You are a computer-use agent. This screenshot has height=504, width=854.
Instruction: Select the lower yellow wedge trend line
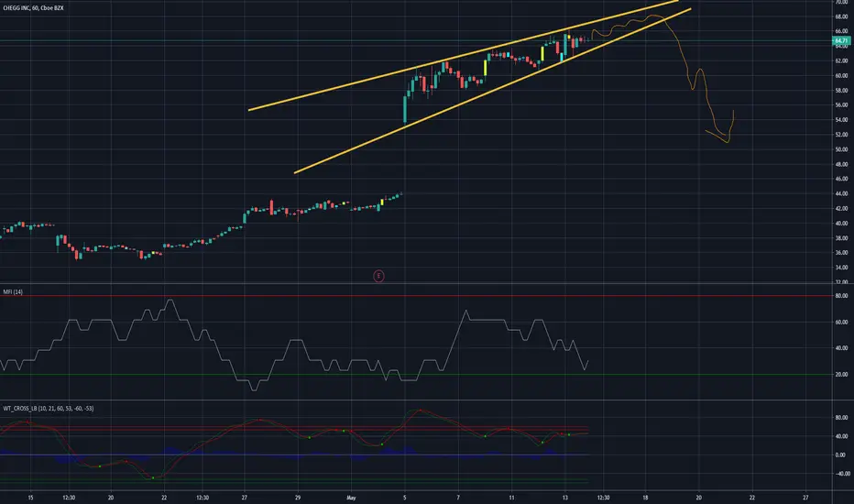click(493, 91)
